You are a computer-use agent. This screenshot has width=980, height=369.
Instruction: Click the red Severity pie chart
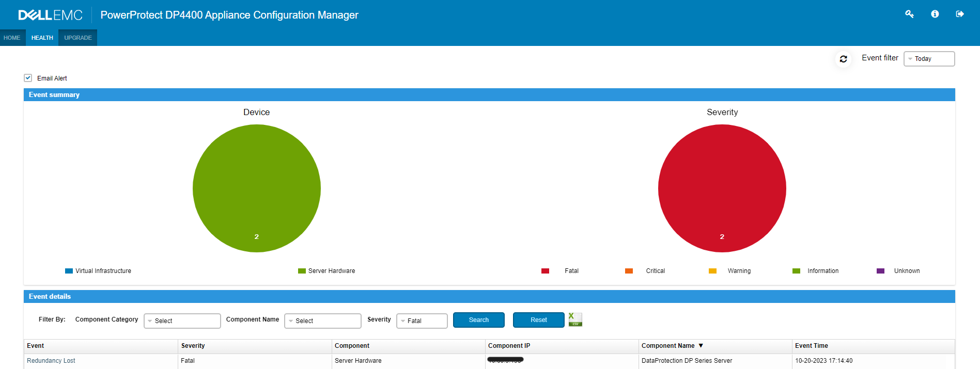[x=722, y=188]
